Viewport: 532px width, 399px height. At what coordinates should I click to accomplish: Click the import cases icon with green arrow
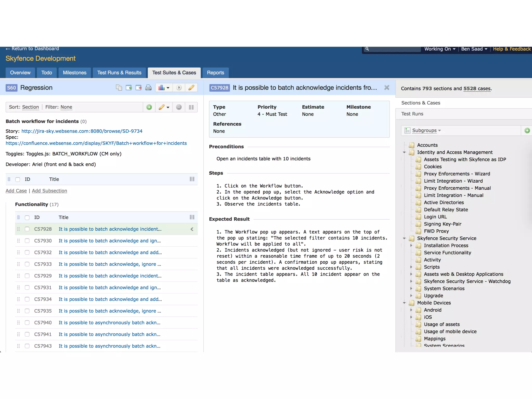coord(129,88)
